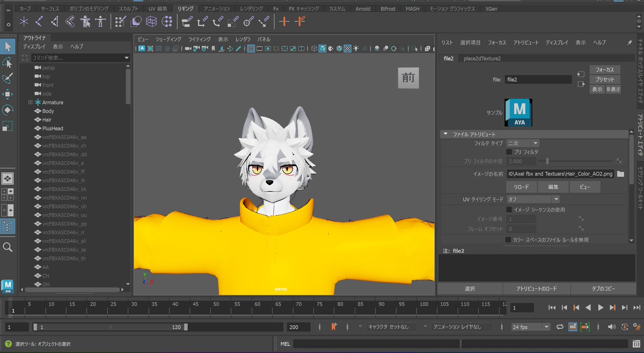Click the プリ フィルタの半径 slider
The height and width of the screenshot is (353, 644).
[574, 161]
